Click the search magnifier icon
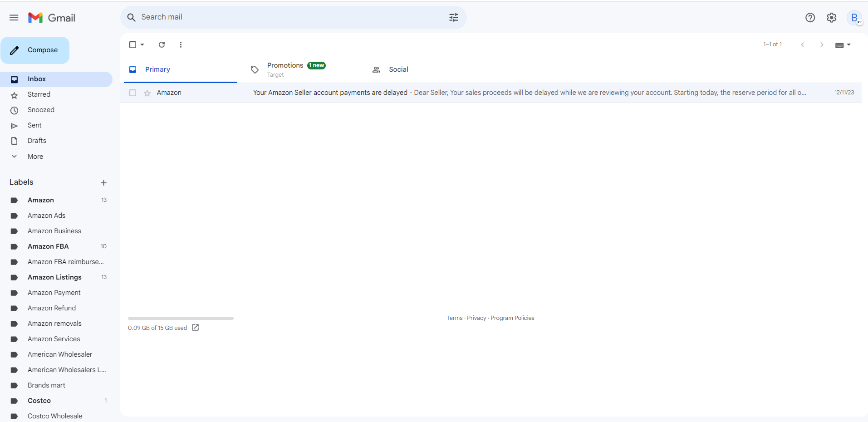Screen dimensions: 868x422 tap(131, 17)
